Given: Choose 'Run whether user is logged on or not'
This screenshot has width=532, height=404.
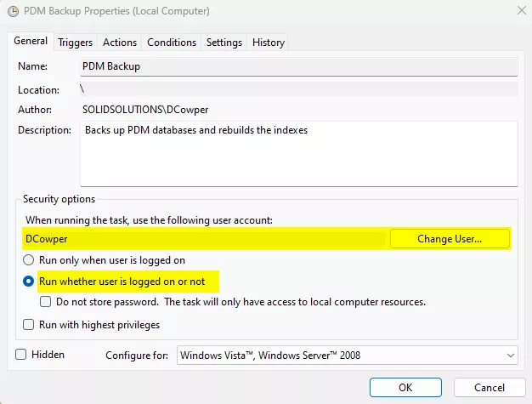Looking at the screenshot, I should 29,281.
